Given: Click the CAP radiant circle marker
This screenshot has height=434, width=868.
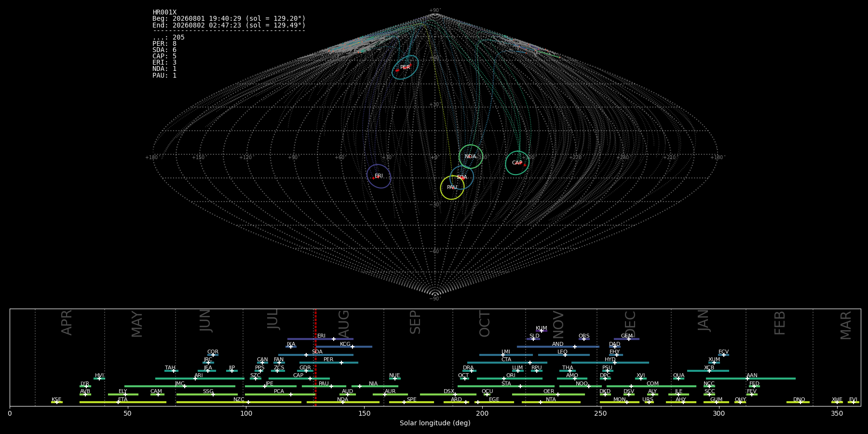Looking at the screenshot, I should point(517,163).
